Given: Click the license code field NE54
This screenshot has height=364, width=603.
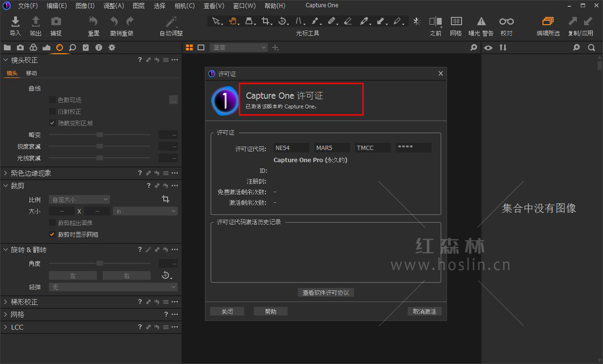Looking at the screenshot, I should click(x=291, y=148).
